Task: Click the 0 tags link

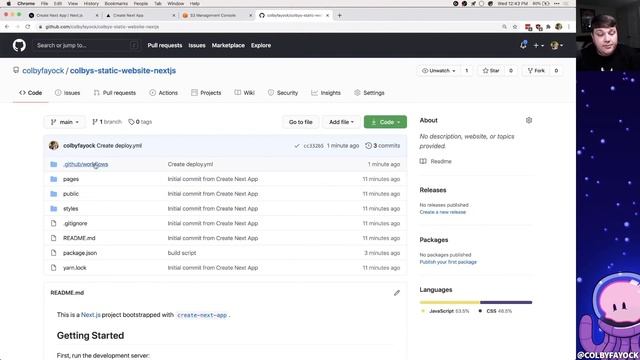Action: coord(140,122)
